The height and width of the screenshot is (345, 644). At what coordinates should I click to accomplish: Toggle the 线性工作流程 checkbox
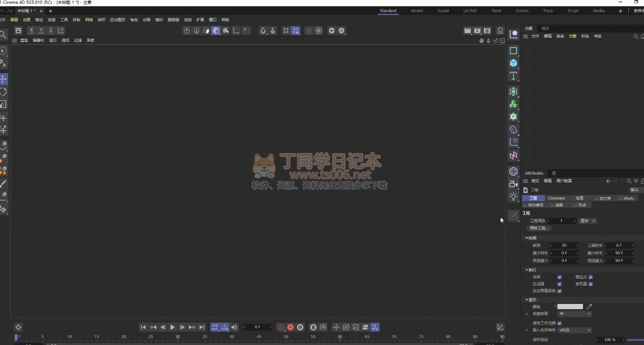(x=559, y=323)
